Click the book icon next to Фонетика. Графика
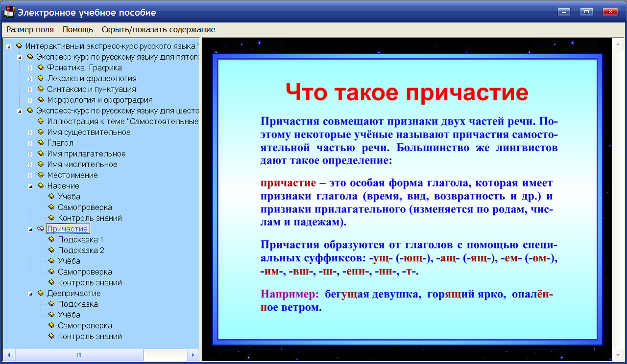 pos(40,68)
